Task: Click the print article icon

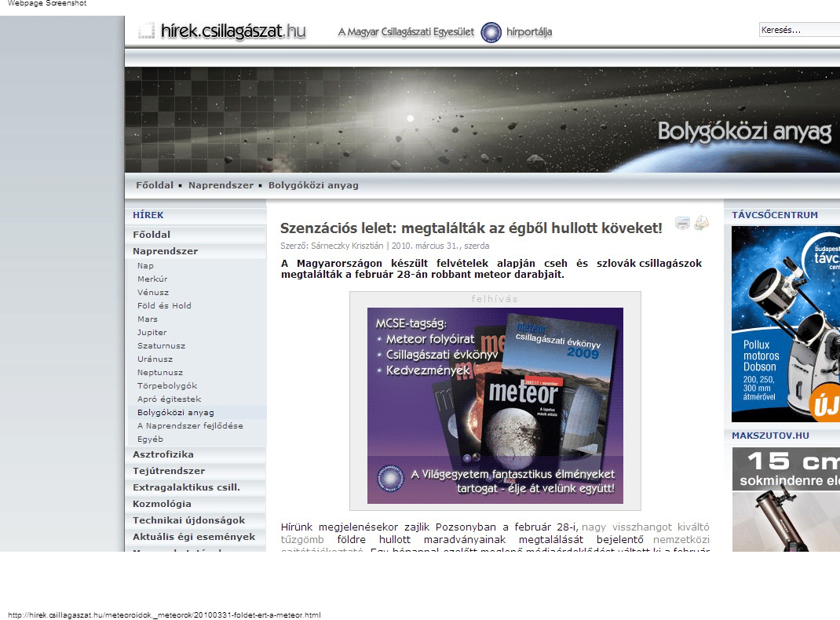Action: (x=682, y=223)
